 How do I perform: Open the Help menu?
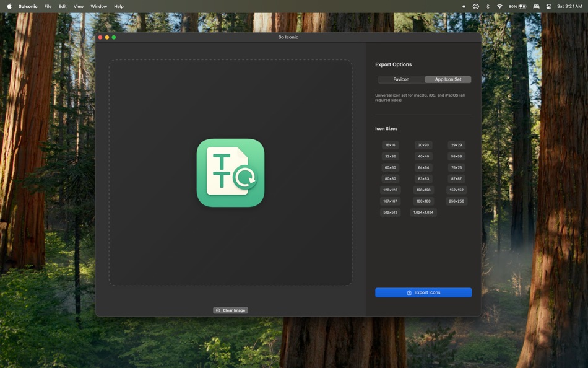[118, 6]
